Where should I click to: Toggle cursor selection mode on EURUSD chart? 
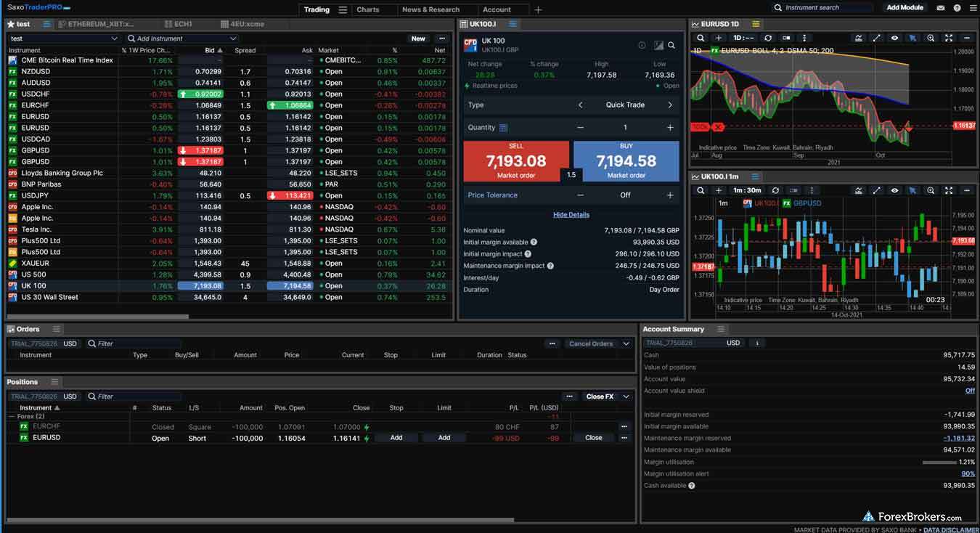(x=912, y=38)
